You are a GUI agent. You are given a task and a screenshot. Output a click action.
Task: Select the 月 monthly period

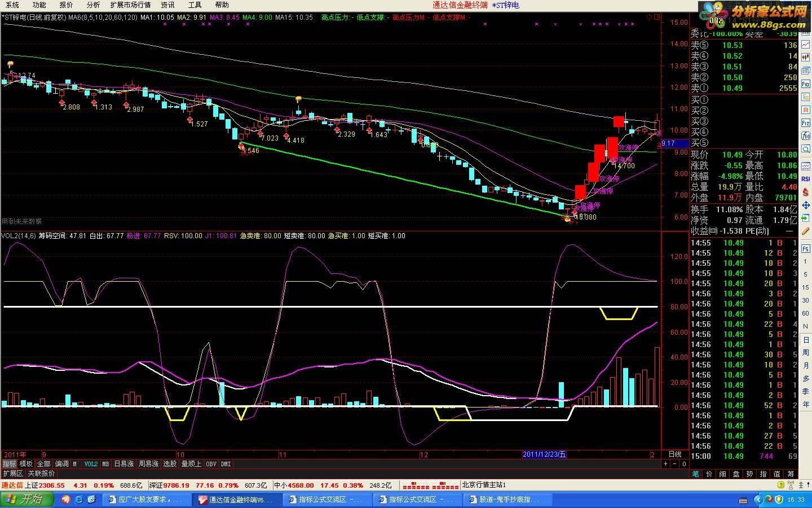[806, 366]
